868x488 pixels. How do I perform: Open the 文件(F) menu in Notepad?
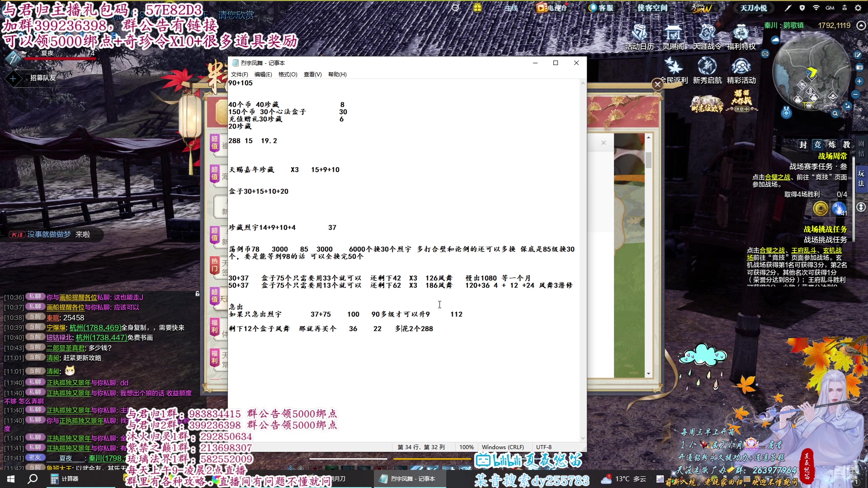tap(240, 75)
